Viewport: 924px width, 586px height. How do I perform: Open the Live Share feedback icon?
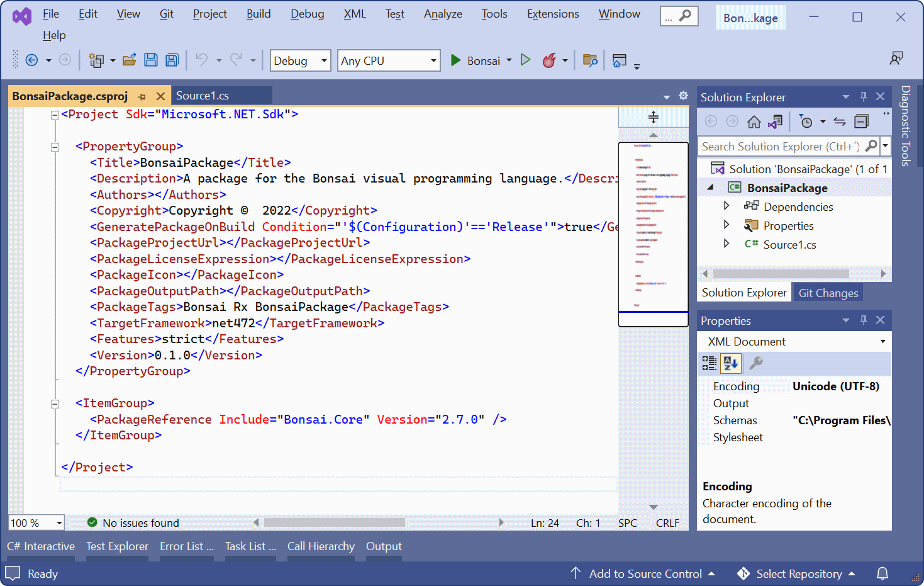click(896, 59)
